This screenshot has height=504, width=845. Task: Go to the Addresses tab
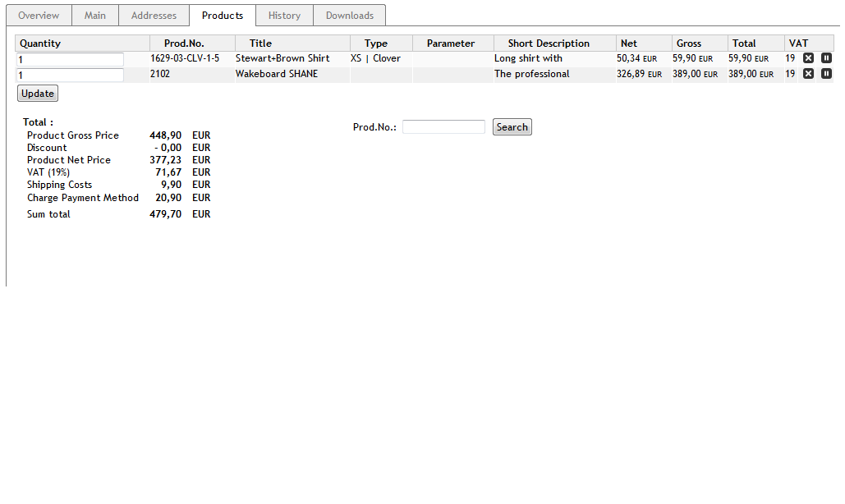[x=154, y=16]
